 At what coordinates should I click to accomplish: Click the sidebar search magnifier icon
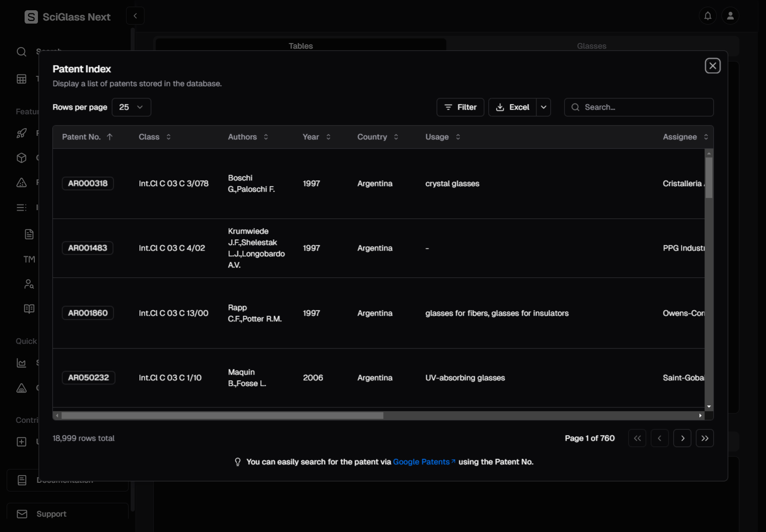22,52
